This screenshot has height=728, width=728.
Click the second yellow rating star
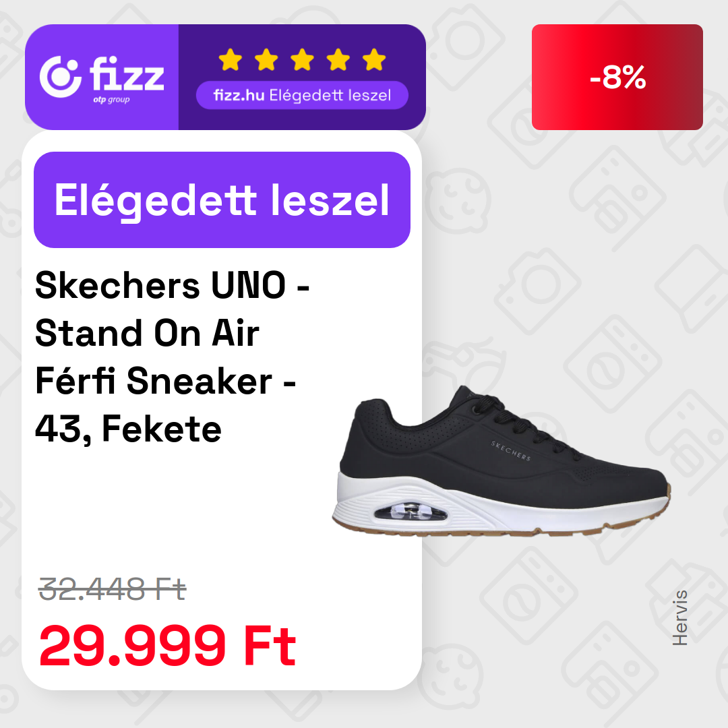click(266, 60)
